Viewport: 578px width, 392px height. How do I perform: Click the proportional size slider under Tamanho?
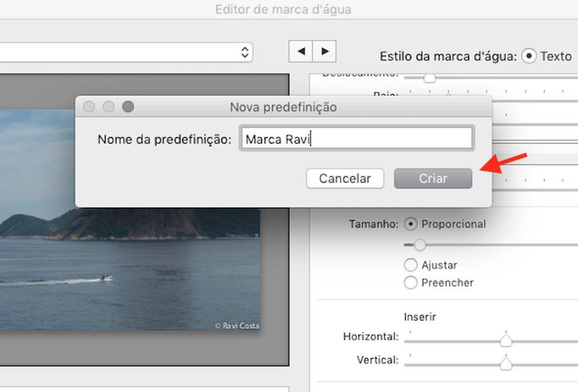tap(419, 245)
